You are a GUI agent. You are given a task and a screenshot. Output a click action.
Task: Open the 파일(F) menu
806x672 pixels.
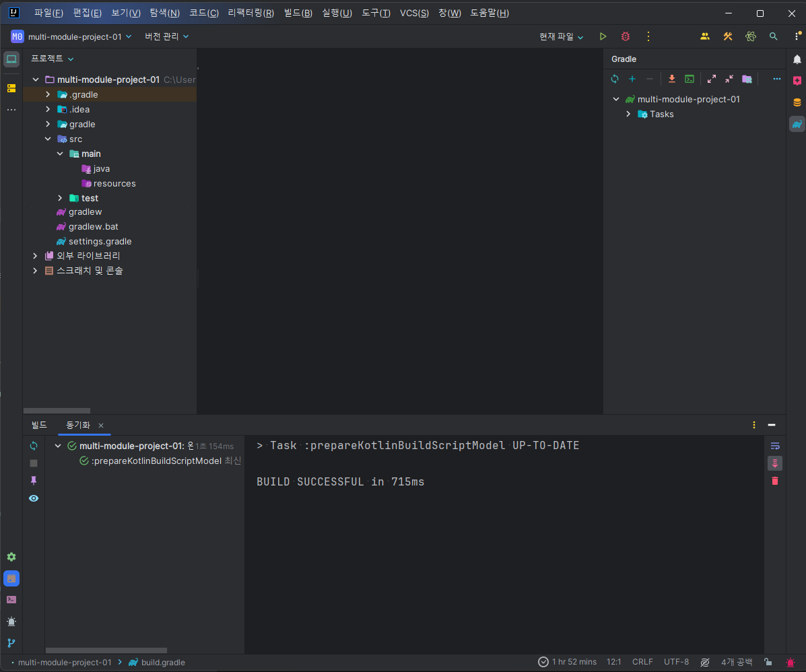(49, 13)
